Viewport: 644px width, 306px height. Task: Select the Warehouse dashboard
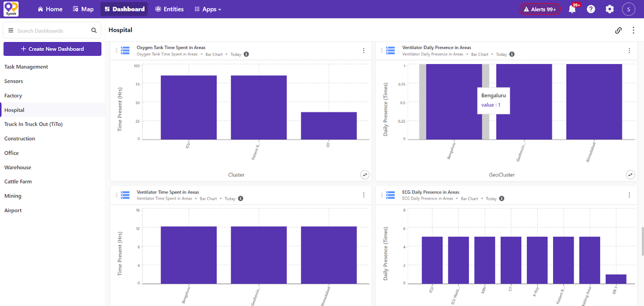pyautogui.click(x=18, y=167)
